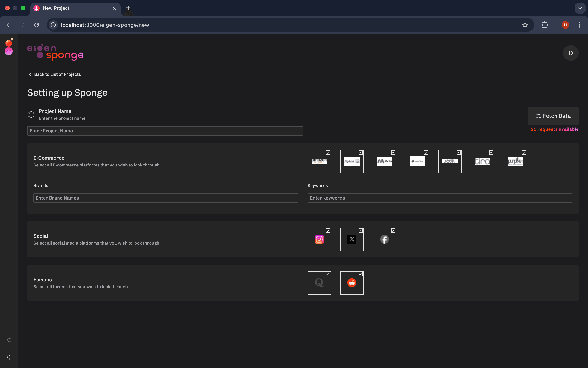Select the Tira platform tile
588x368 pixels.
pyautogui.click(x=483, y=161)
